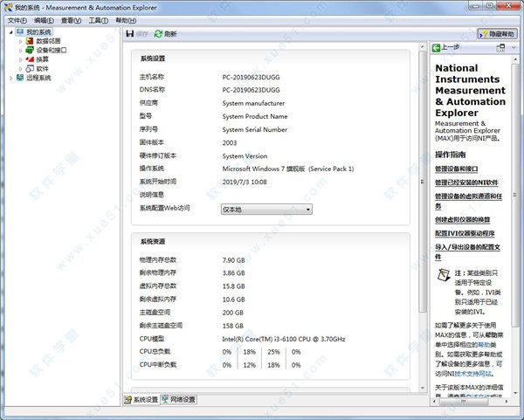Click the 我的系统 computer icon in tree
524x420 pixels.
pos(20,31)
